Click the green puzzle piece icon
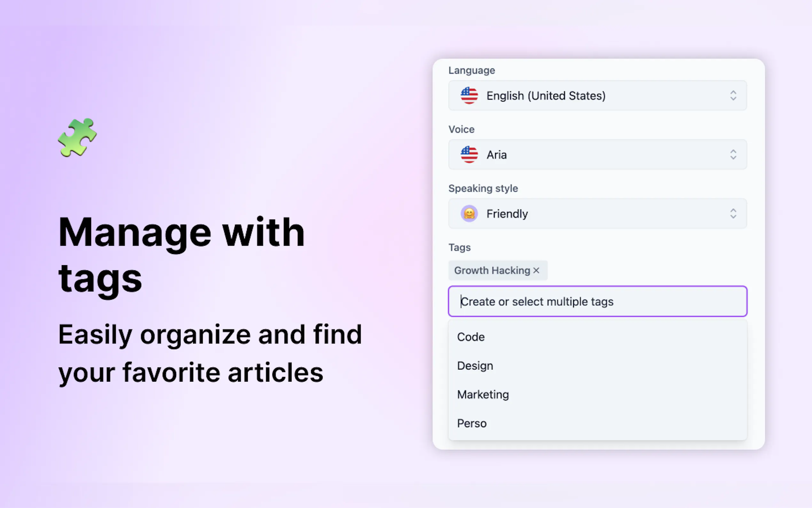 77,138
